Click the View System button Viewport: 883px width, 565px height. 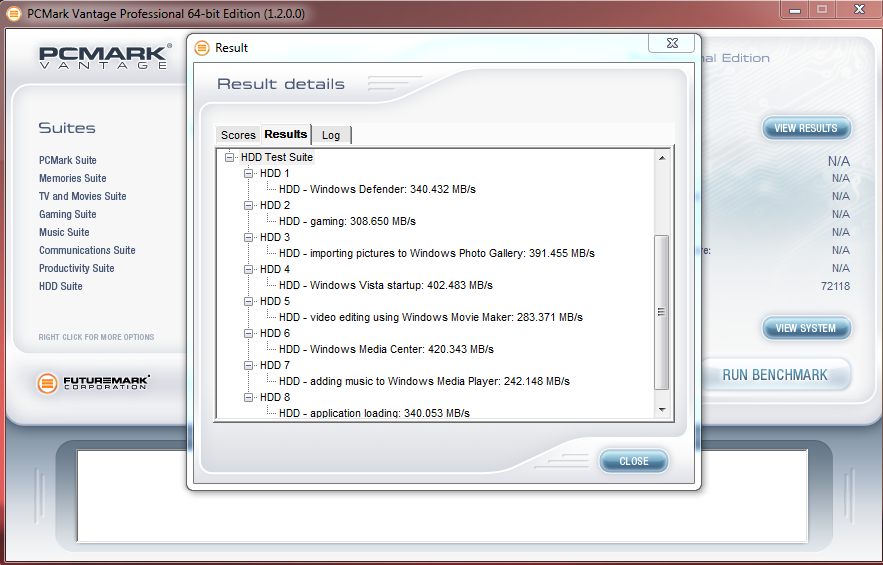[806, 328]
